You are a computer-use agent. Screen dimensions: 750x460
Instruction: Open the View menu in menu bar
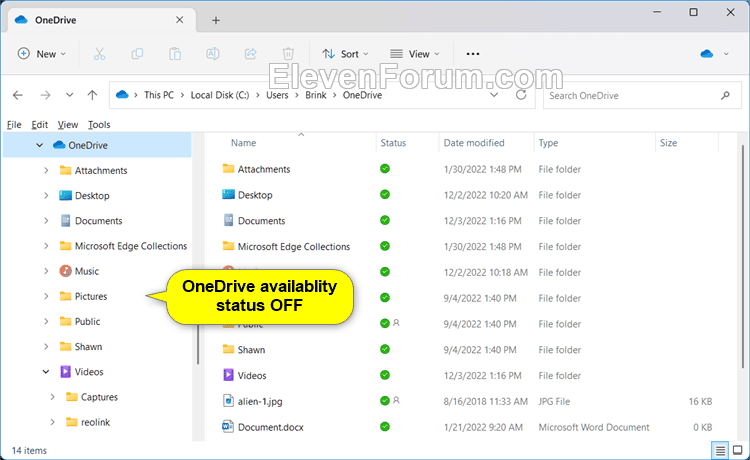pyautogui.click(x=67, y=125)
